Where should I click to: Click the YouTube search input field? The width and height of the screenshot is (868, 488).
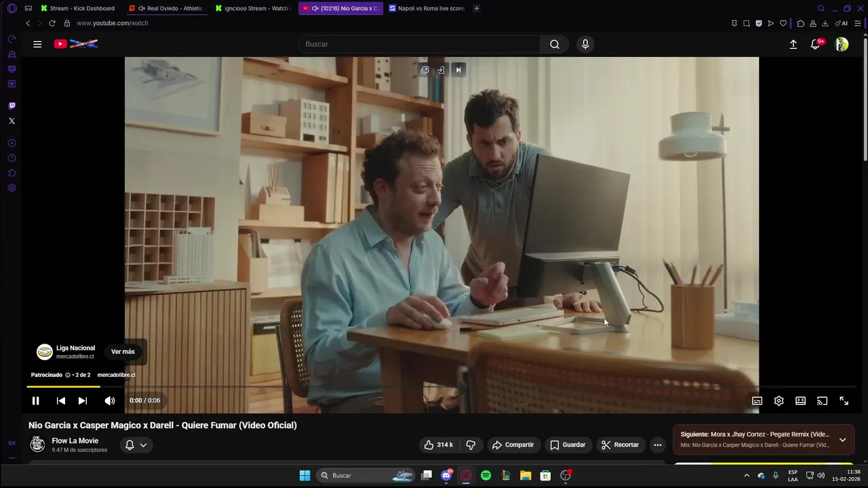pyautogui.click(x=419, y=44)
